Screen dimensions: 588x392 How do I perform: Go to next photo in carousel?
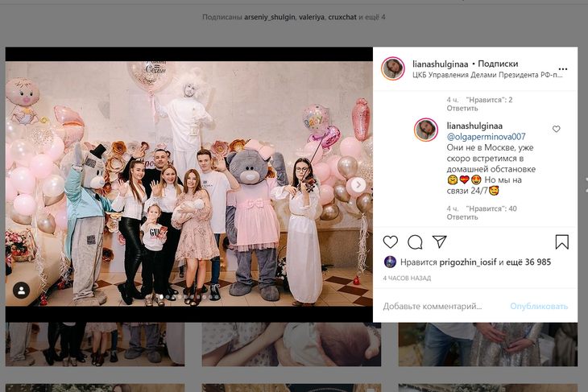pyautogui.click(x=358, y=185)
